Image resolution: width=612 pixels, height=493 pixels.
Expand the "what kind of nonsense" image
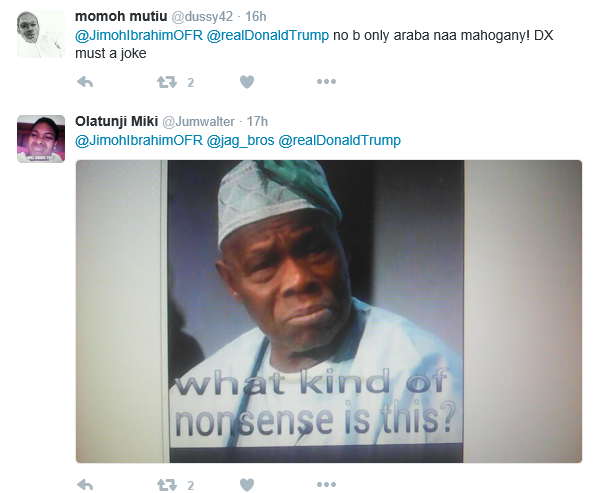329,311
